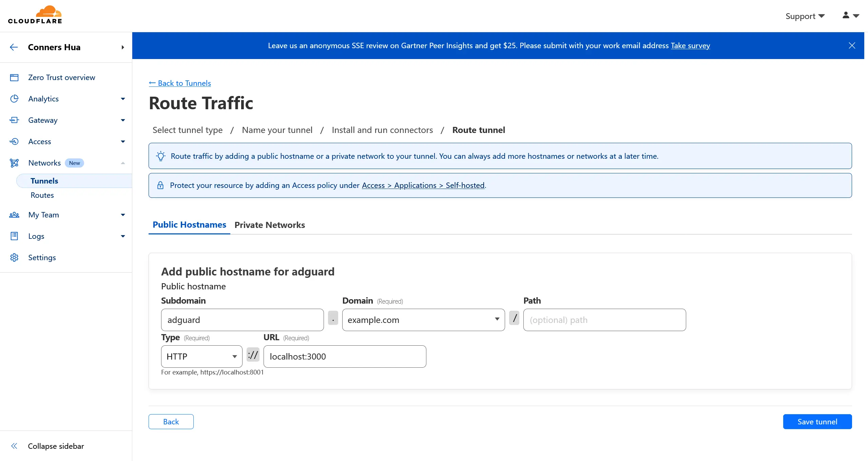Click the slash separator before Path
Viewport: 868px width, 461px height.
point(514,318)
